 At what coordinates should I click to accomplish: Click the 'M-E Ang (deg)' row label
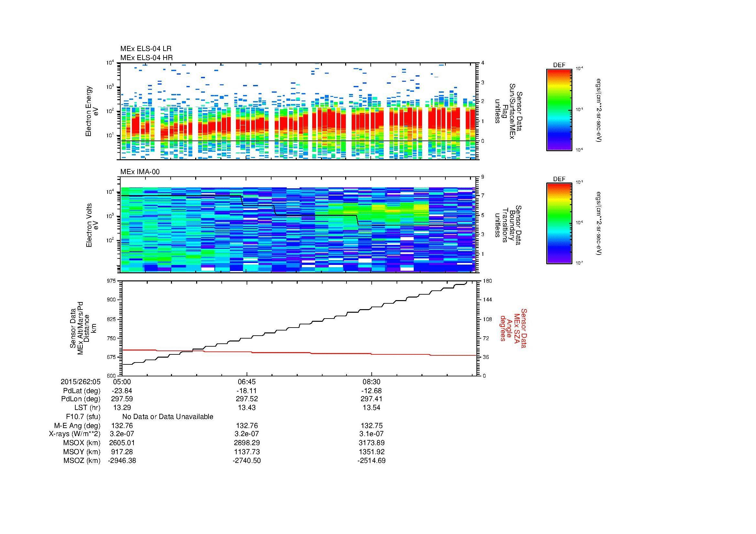click(x=77, y=425)
